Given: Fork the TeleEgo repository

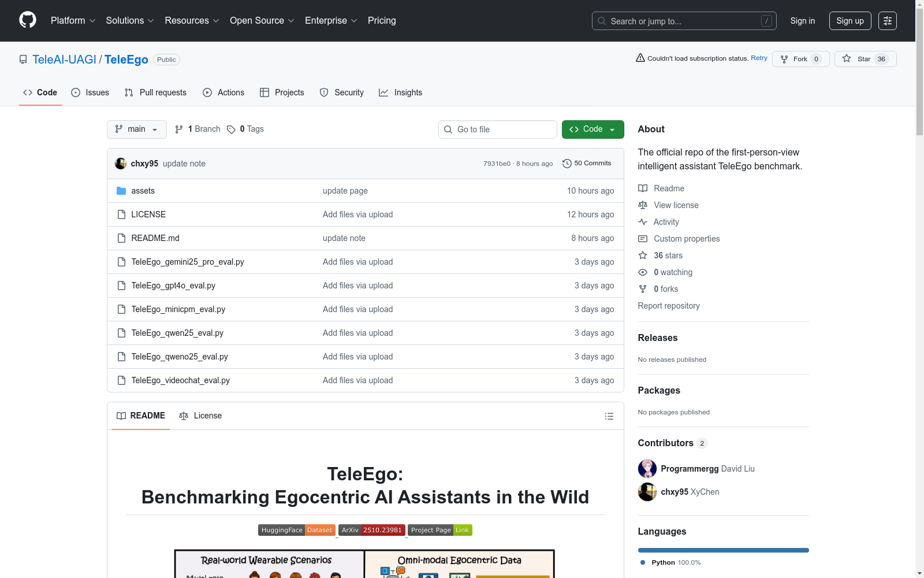Looking at the screenshot, I should coord(800,59).
